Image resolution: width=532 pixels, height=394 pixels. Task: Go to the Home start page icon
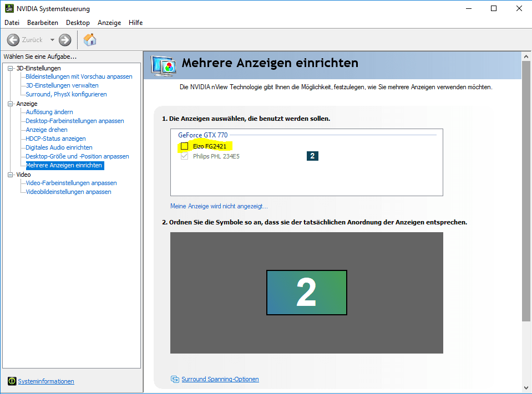tap(90, 40)
